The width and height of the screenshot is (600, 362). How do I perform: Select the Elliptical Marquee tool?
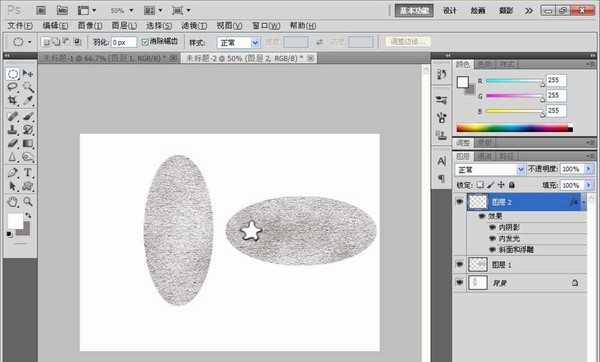pyautogui.click(x=13, y=73)
